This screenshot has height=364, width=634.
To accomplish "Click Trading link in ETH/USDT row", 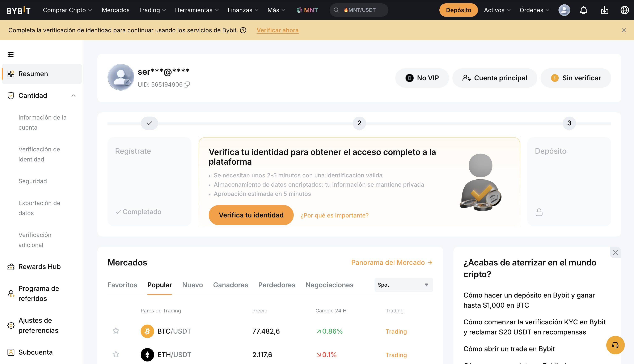I will (x=396, y=355).
